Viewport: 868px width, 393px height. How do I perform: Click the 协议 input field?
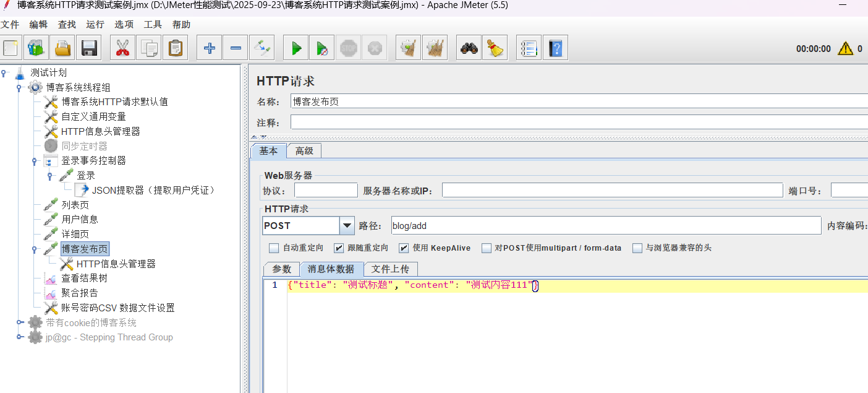tap(326, 191)
